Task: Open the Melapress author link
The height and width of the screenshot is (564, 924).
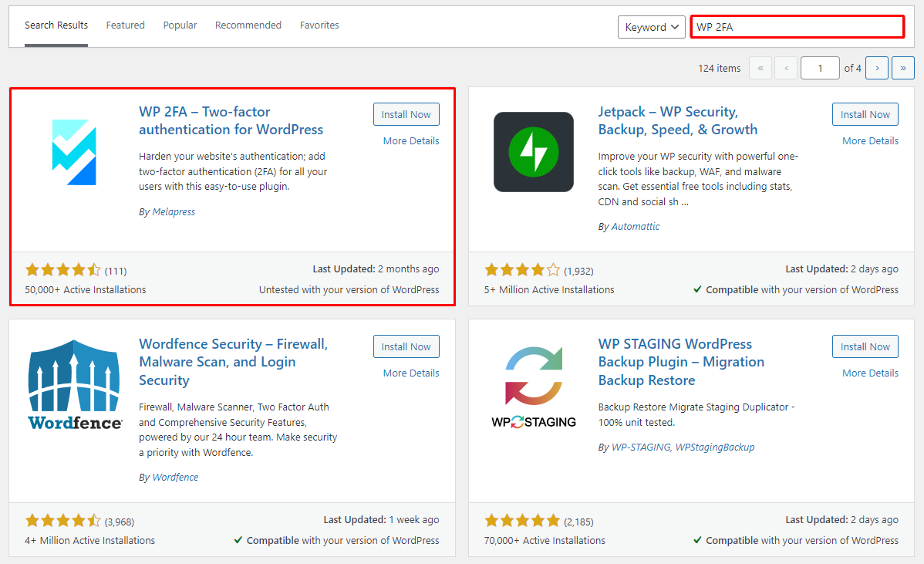Action: [x=174, y=212]
